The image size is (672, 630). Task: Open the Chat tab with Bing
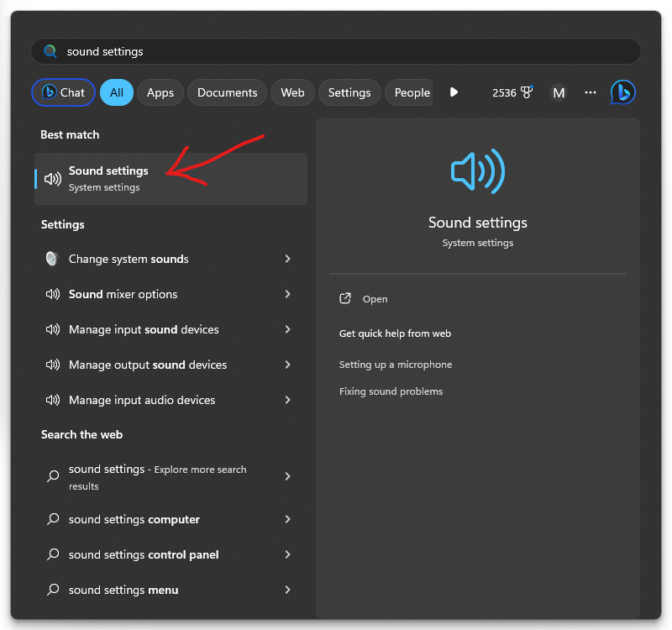64,92
